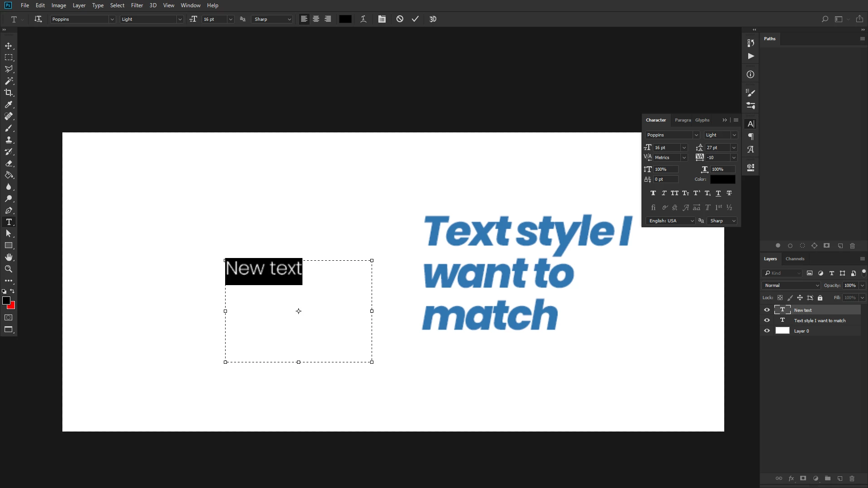Select the Hand tool
Image resolution: width=868 pixels, height=488 pixels.
(9, 257)
